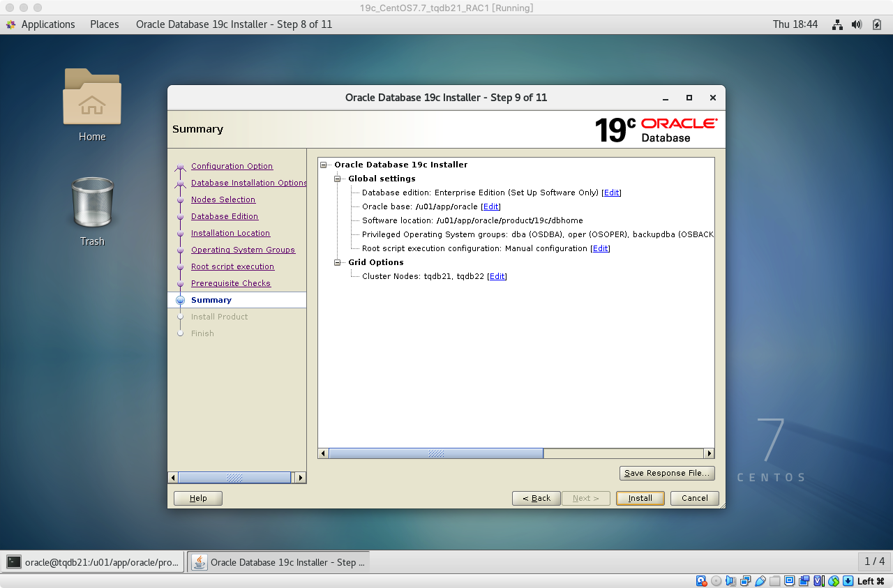Click the steps panel scroll right arrow
This screenshot has height=588, width=893.
(x=301, y=478)
